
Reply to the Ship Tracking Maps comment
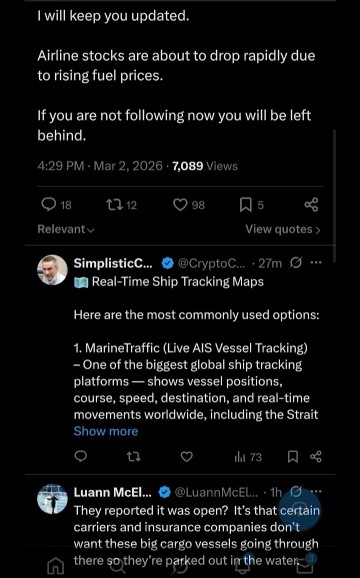click(81, 457)
